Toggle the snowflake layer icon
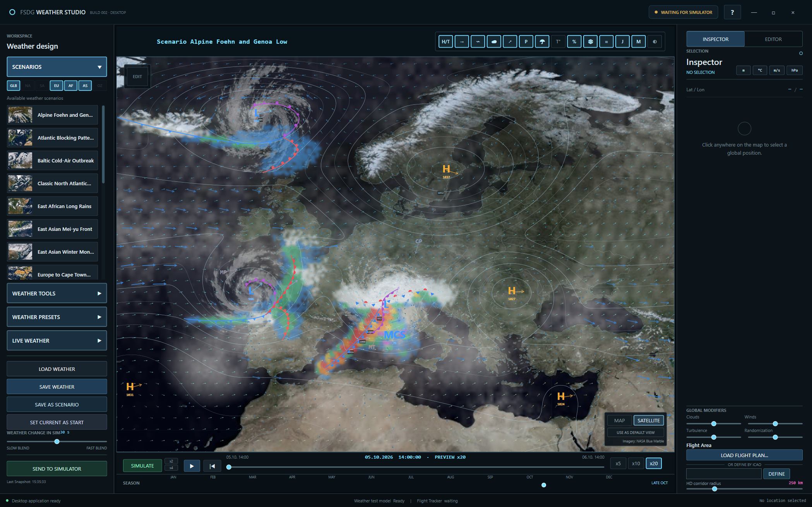Screen dimensions: 812x507 591,42
